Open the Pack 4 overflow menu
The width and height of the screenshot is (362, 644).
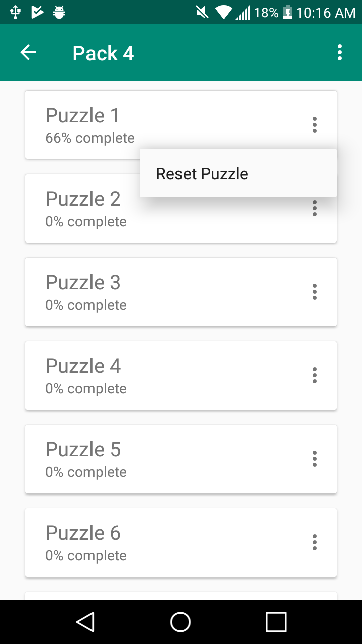pyautogui.click(x=340, y=52)
